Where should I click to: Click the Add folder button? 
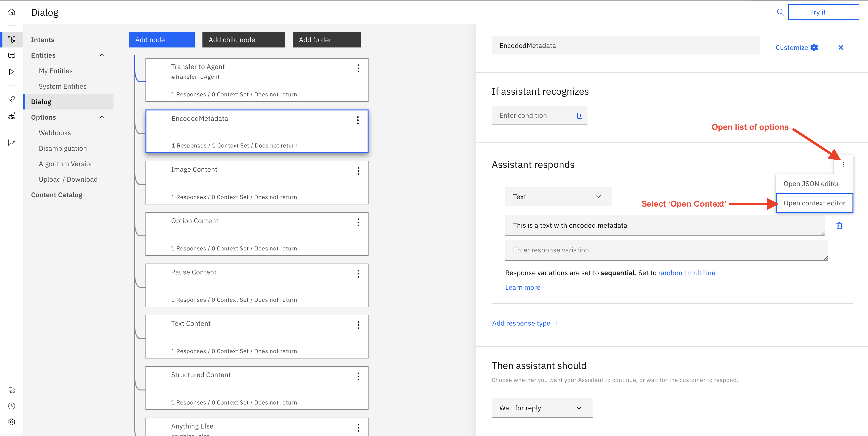[327, 40]
